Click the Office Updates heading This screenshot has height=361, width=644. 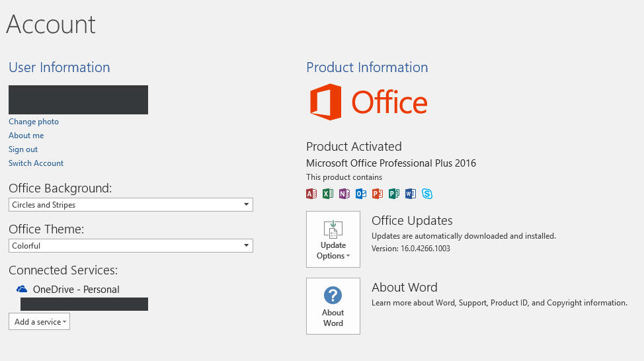pyautogui.click(x=412, y=221)
